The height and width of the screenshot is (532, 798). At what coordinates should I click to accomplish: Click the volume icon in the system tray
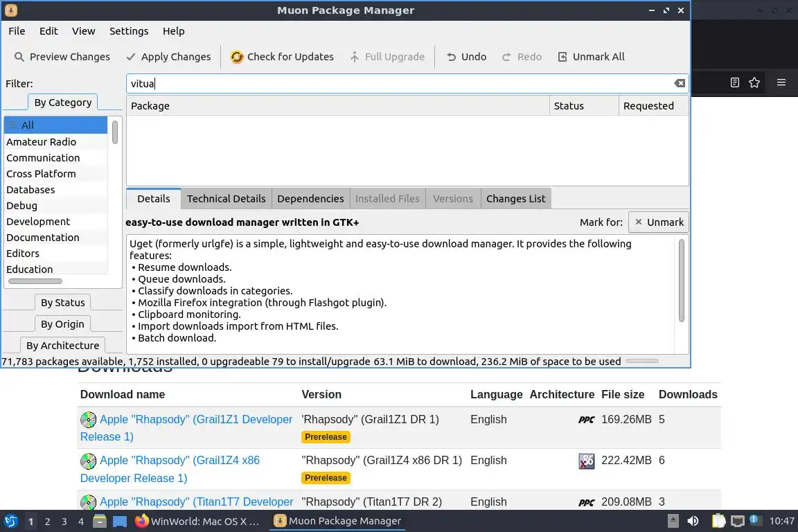pos(693,521)
